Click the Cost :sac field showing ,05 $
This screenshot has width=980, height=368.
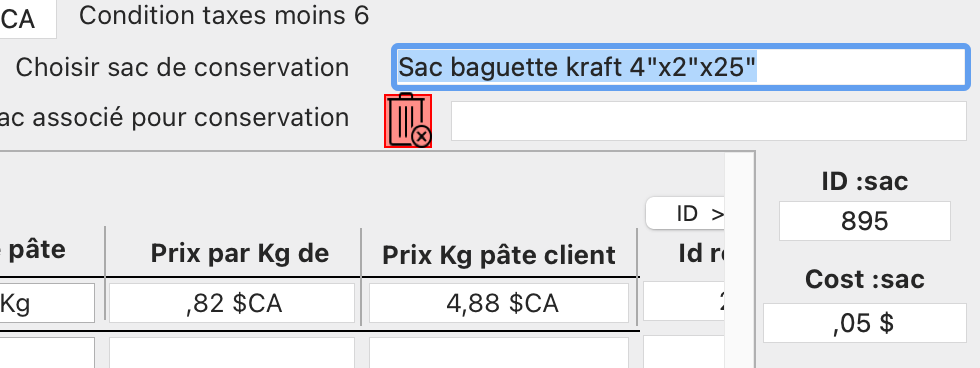864,323
